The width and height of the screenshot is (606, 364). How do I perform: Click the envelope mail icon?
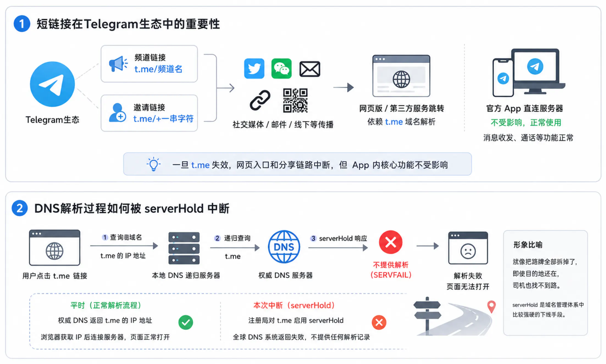[310, 69]
